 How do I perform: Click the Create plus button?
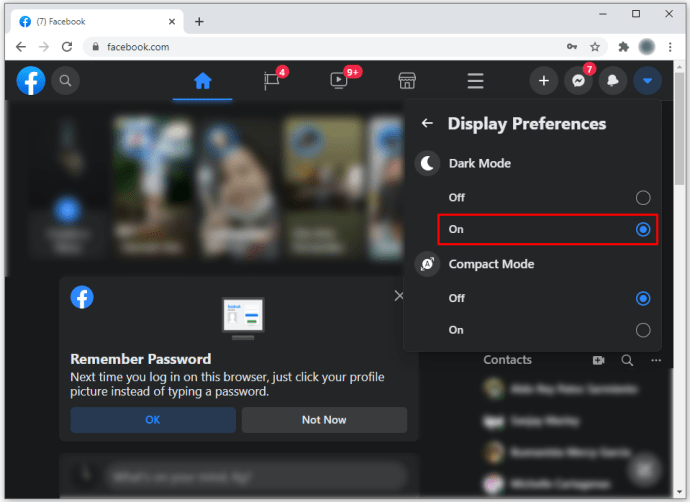click(543, 81)
